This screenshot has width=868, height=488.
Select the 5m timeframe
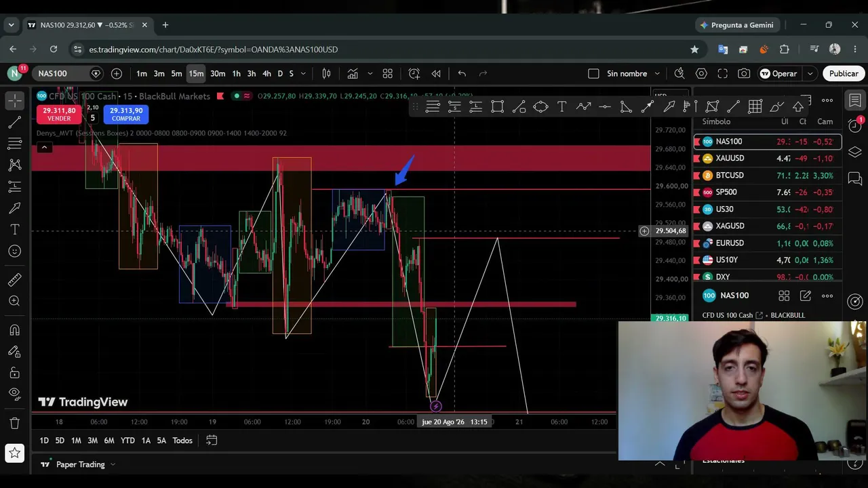click(x=176, y=73)
